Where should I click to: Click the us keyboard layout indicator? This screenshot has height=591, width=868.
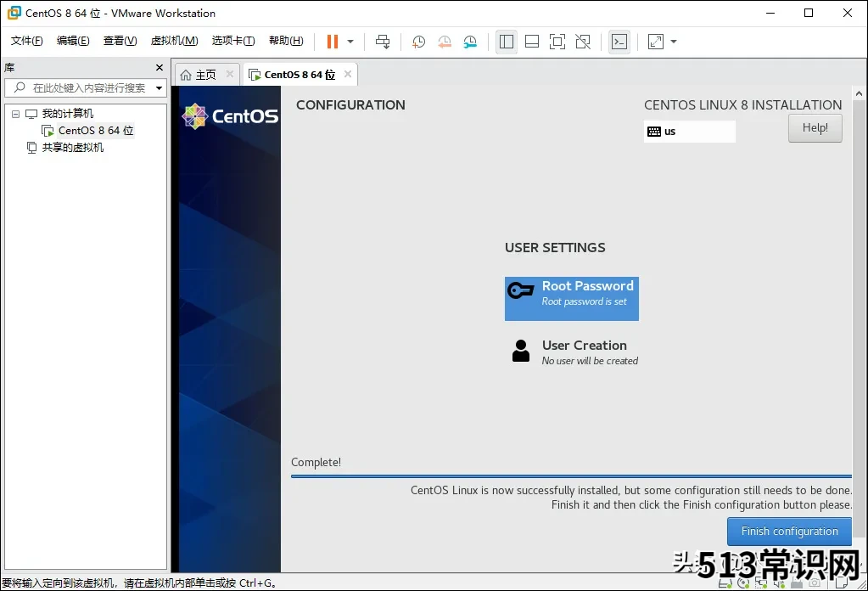pyautogui.click(x=689, y=132)
